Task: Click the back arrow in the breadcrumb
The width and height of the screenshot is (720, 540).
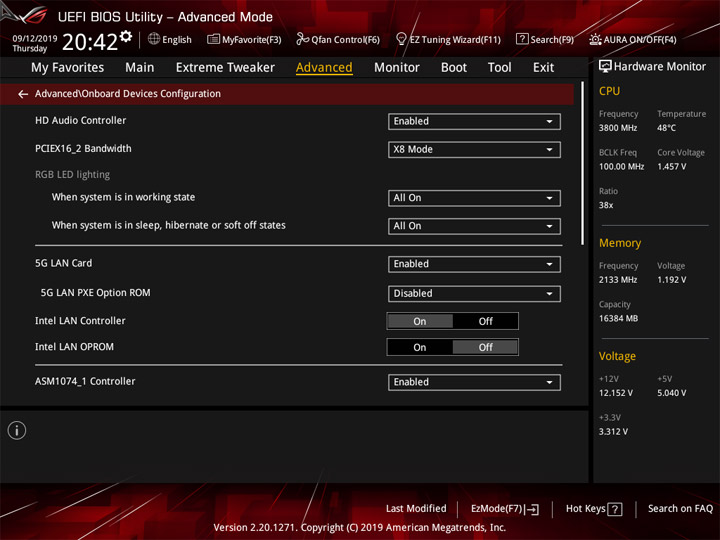Action: [23, 94]
